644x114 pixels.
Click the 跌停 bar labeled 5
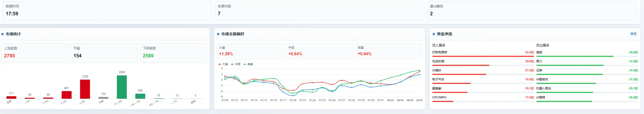click(195, 98)
